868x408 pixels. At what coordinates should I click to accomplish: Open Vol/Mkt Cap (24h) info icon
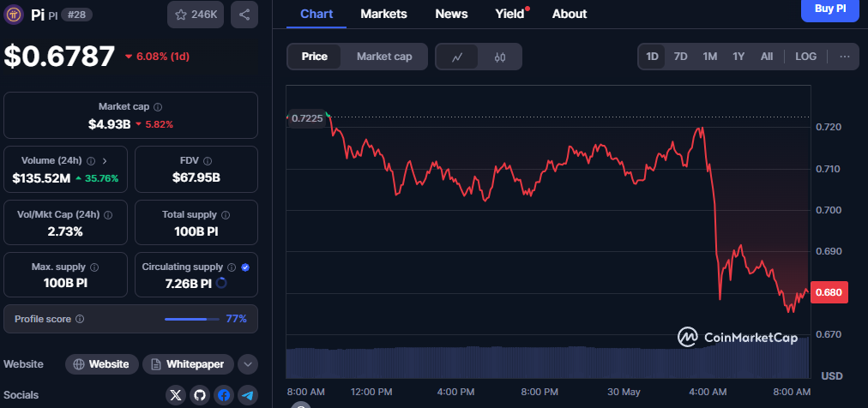[x=108, y=214]
